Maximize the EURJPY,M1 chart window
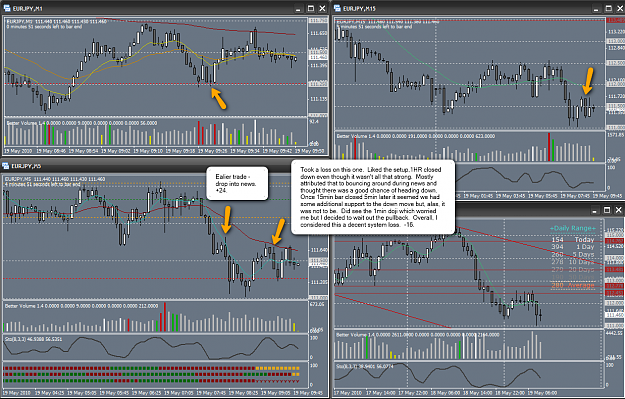The height and width of the screenshot is (399, 625). (311, 8)
